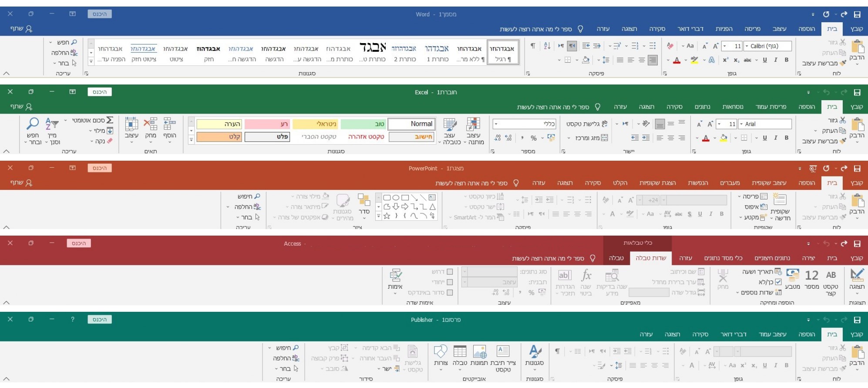Toggle align right in Word paragraph group
Screen dimensions: 868x388
652,60
